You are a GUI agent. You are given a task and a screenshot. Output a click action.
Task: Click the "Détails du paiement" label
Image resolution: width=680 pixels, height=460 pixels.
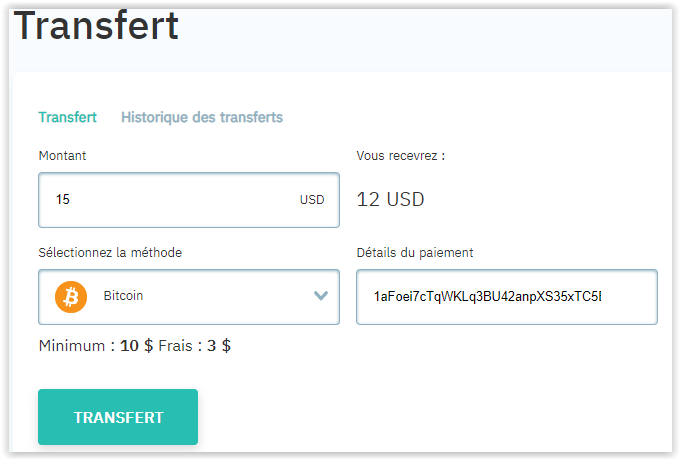(414, 252)
